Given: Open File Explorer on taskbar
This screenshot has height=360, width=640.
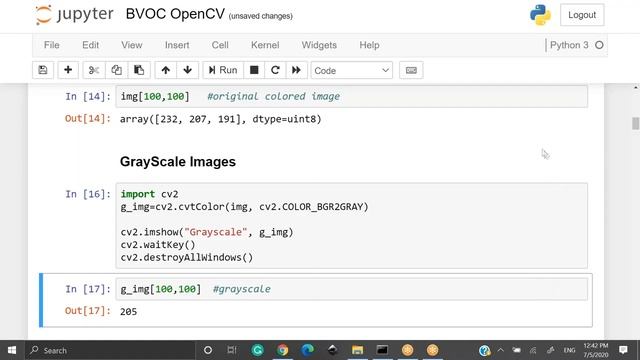Looking at the screenshot, I should [357, 350].
